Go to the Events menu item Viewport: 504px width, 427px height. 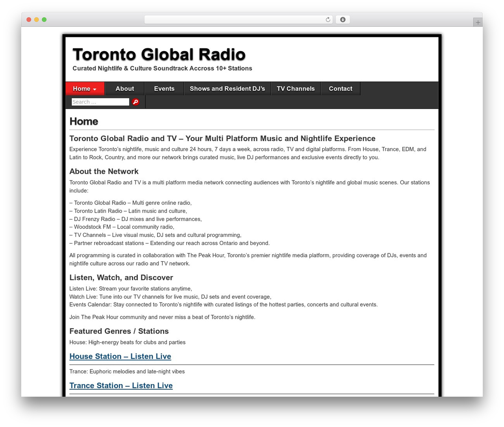pos(164,89)
